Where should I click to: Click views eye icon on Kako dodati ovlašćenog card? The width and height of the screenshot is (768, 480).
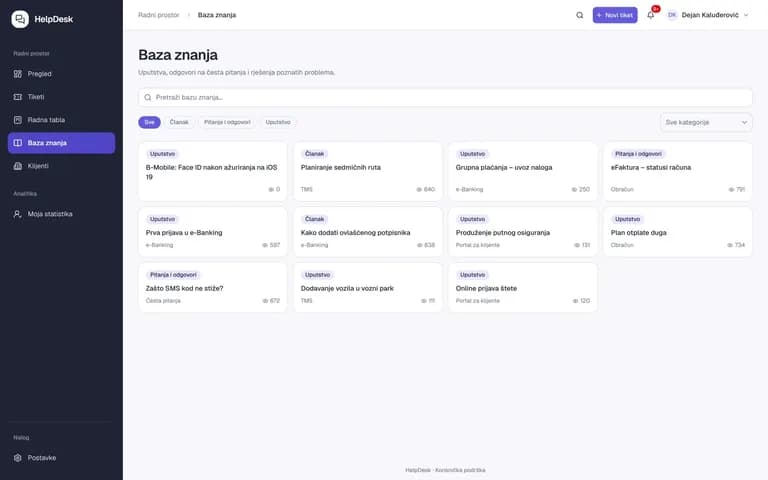click(419, 245)
